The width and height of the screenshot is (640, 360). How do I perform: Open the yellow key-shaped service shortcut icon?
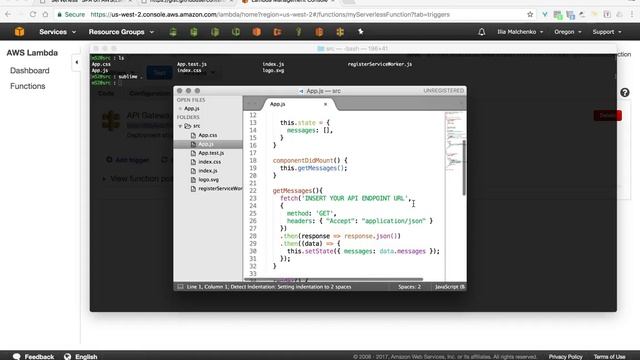(298, 31)
